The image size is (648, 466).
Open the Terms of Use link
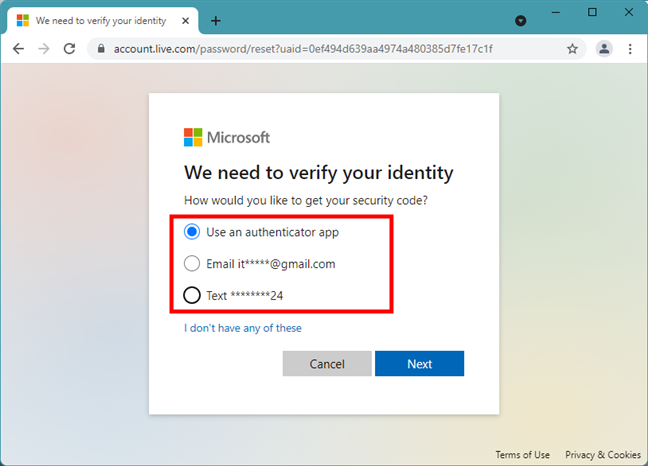pyautogui.click(x=522, y=454)
